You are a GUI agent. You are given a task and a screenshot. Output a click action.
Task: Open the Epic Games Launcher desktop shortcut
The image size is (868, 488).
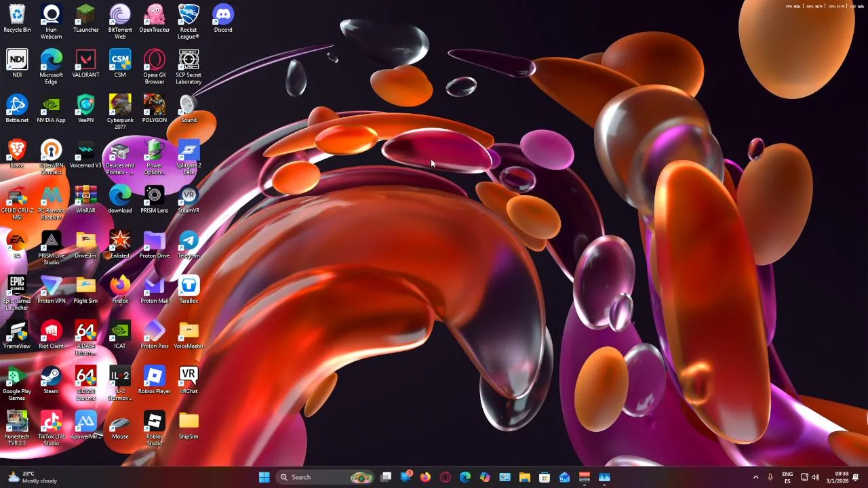(x=17, y=293)
